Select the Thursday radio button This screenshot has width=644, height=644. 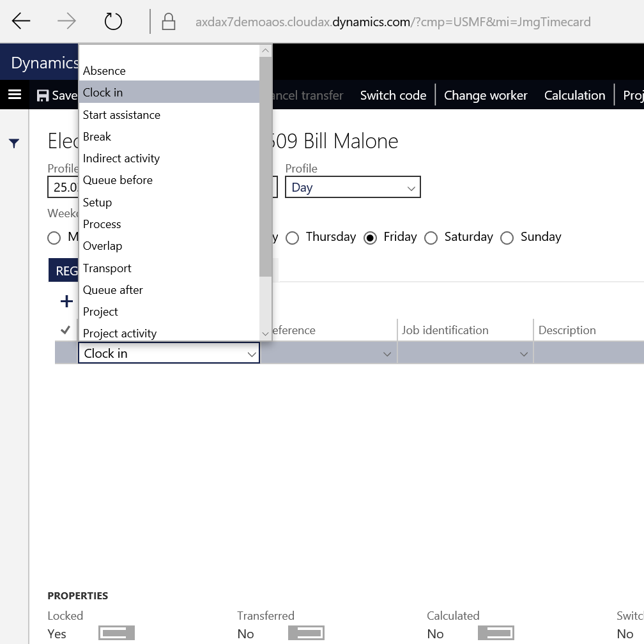(x=293, y=238)
